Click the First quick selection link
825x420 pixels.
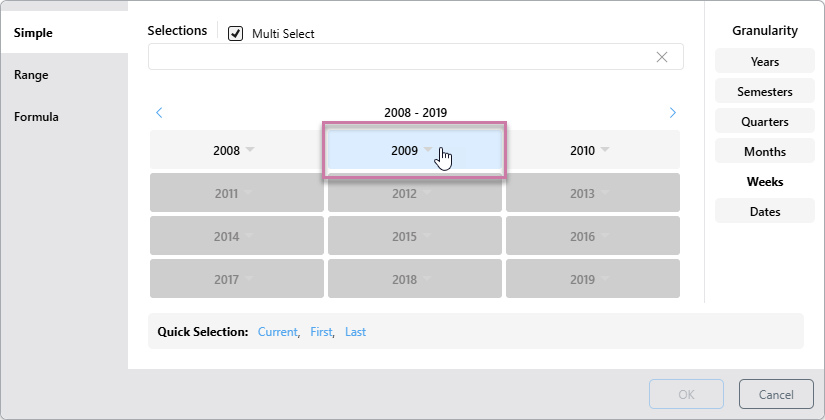tap(321, 331)
